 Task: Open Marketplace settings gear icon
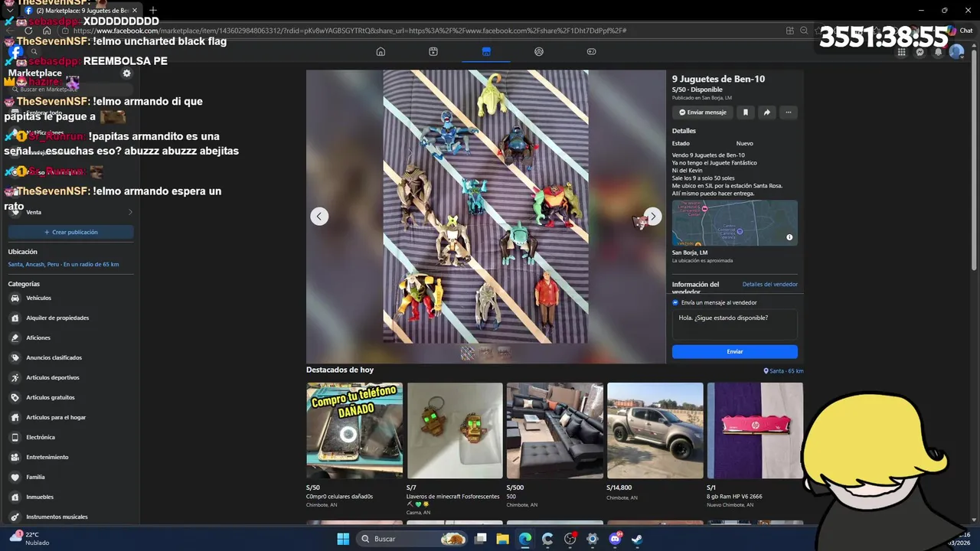coord(127,73)
